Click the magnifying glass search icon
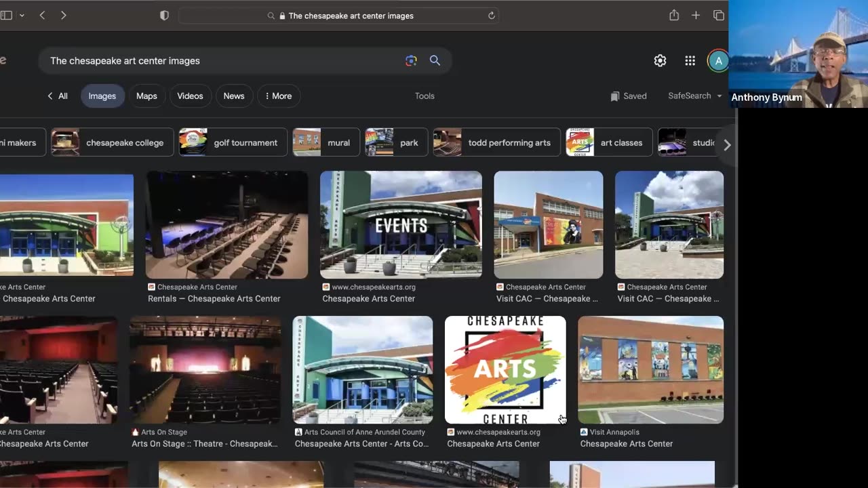Screen dimensions: 868x488 (435, 61)
